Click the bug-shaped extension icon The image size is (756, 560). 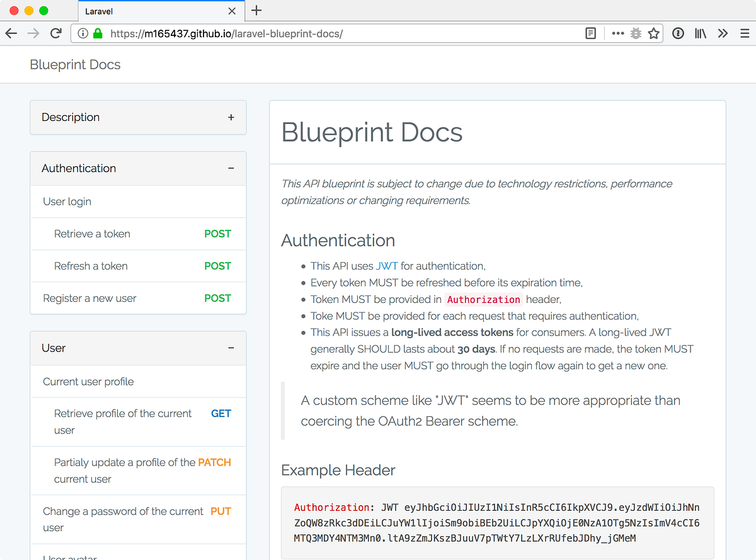click(635, 33)
